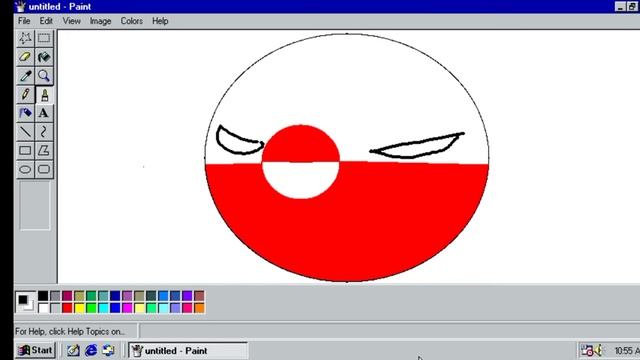
Task: Select the Text tool
Action: (44, 113)
